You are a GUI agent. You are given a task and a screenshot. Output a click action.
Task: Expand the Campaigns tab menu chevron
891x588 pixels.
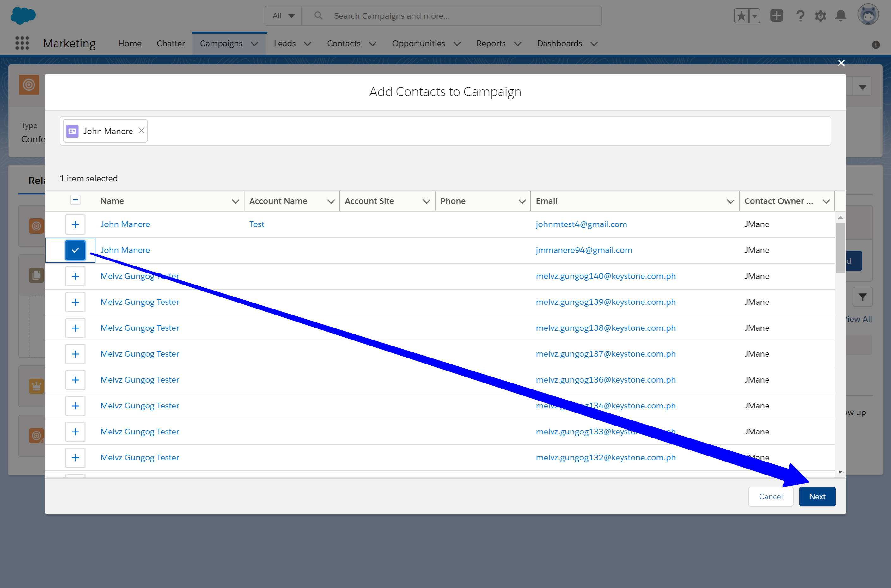click(x=254, y=44)
